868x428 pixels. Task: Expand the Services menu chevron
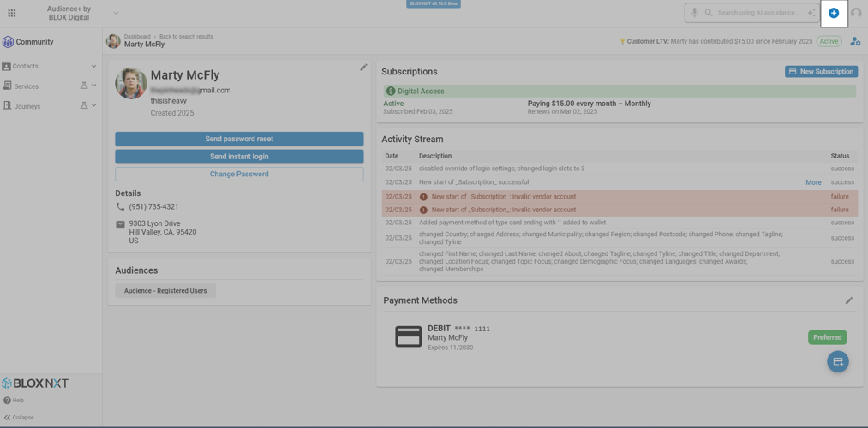tap(93, 86)
